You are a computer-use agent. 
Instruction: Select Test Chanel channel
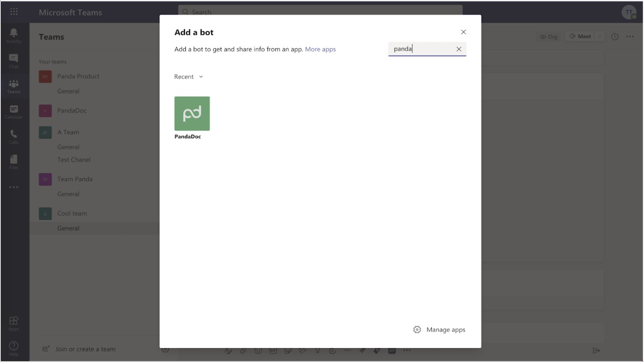click(x=74, y=160)
